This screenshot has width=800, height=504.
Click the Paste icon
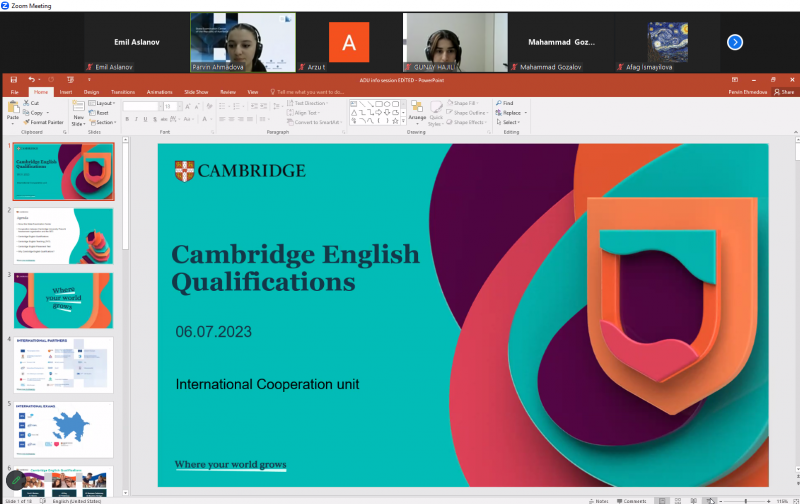[13, 107]
